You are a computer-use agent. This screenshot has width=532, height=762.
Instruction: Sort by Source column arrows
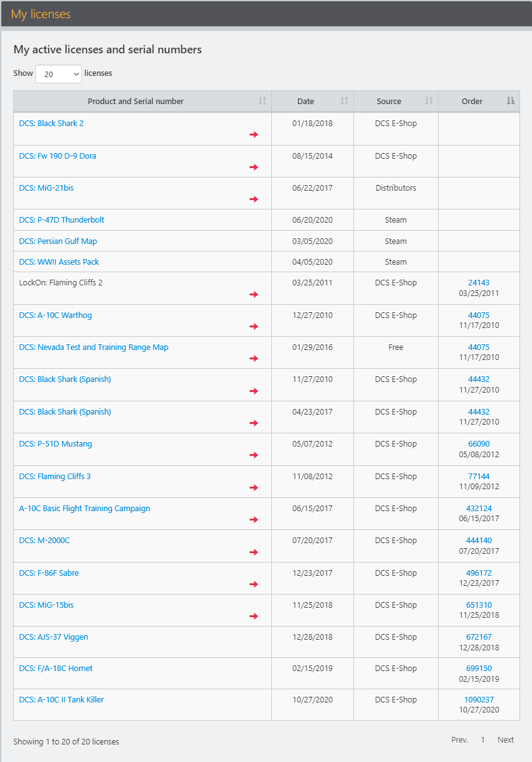pos(429,101)
